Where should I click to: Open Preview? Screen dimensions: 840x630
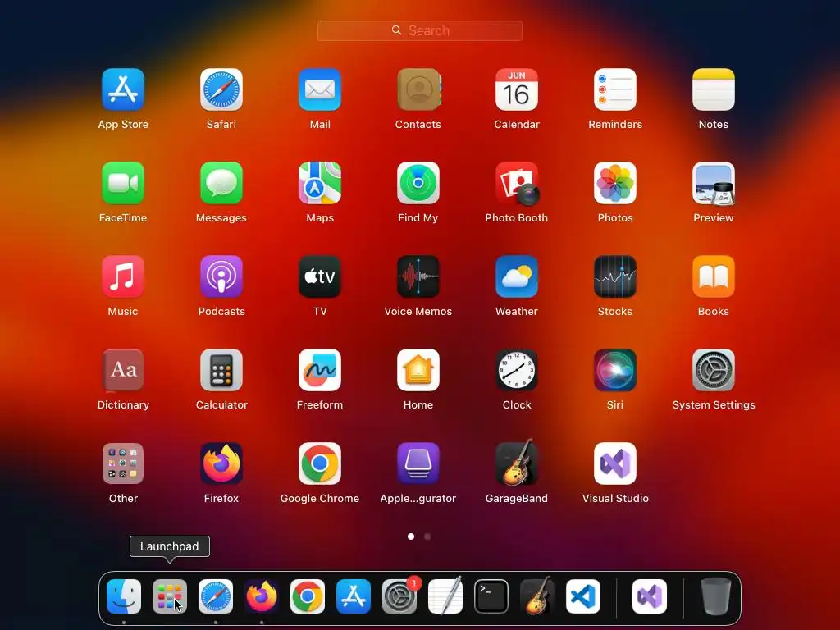pos(714,183)
